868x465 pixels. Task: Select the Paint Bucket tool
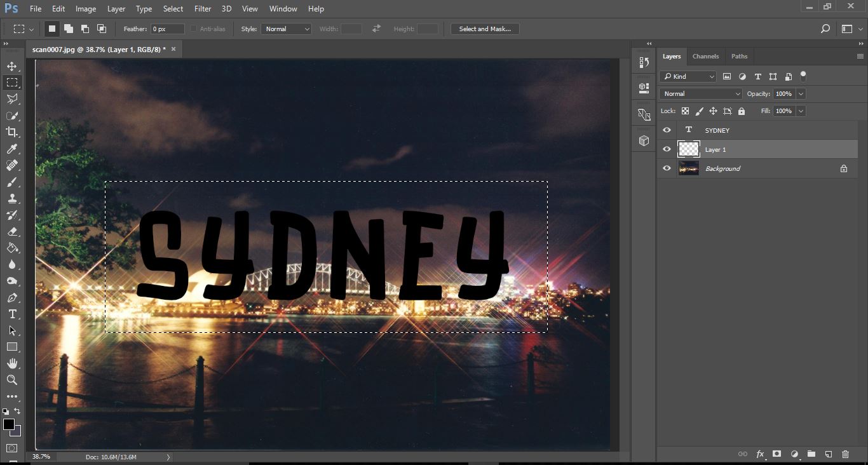click(x=12, y=248)
